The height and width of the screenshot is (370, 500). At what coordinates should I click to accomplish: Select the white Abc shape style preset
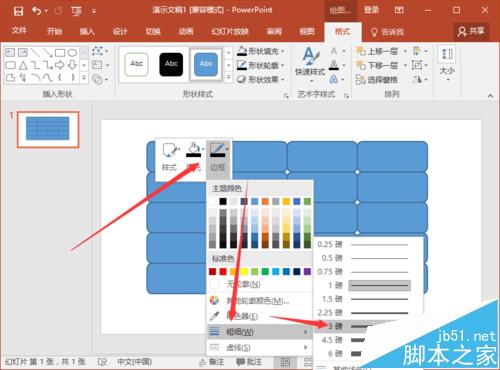coord(136,64)
